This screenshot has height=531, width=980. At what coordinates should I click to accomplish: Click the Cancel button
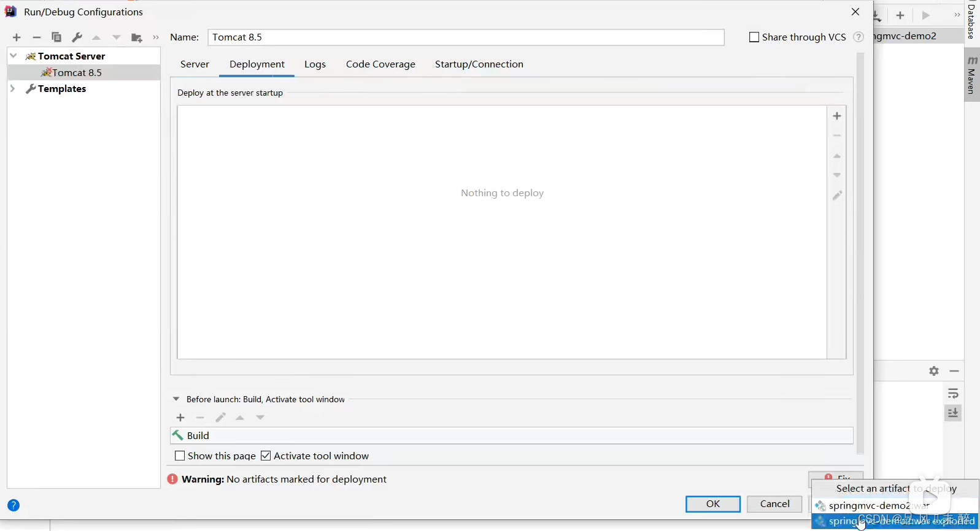pos(775,504)
